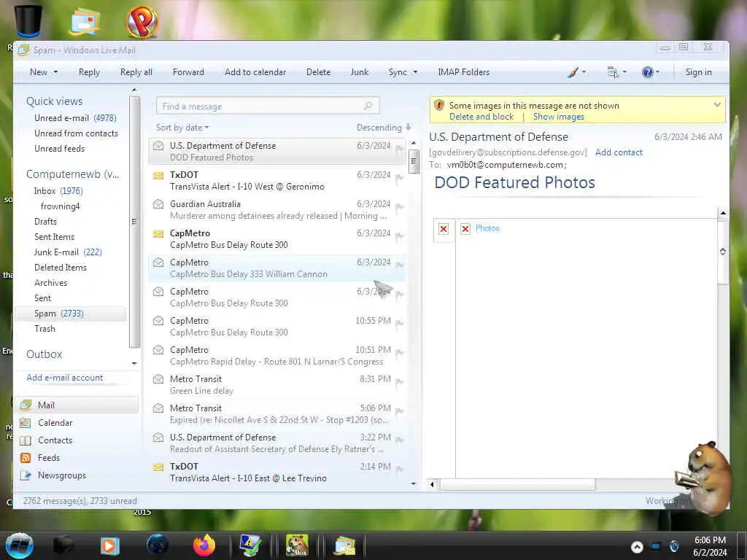Open the blue Help icon in toolbar
The width and height of the screenshot is (747, 560).
coord(648,72)
